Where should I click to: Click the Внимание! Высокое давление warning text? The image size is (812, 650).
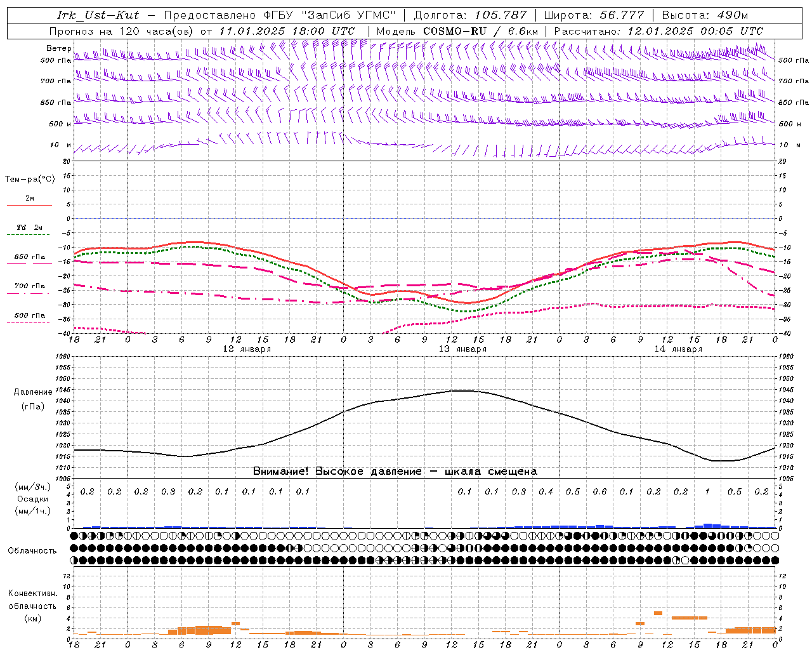[x=395, y=472]
